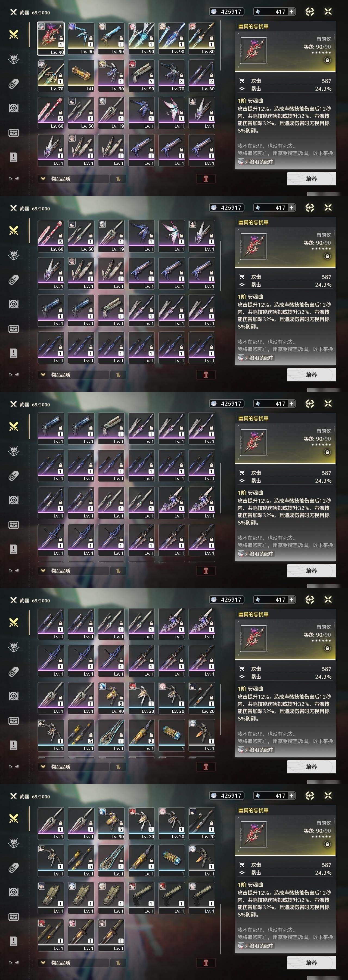Select the gold tube material showing 141
The height and width of the screenshot is (980, 348).
[81, 75]
